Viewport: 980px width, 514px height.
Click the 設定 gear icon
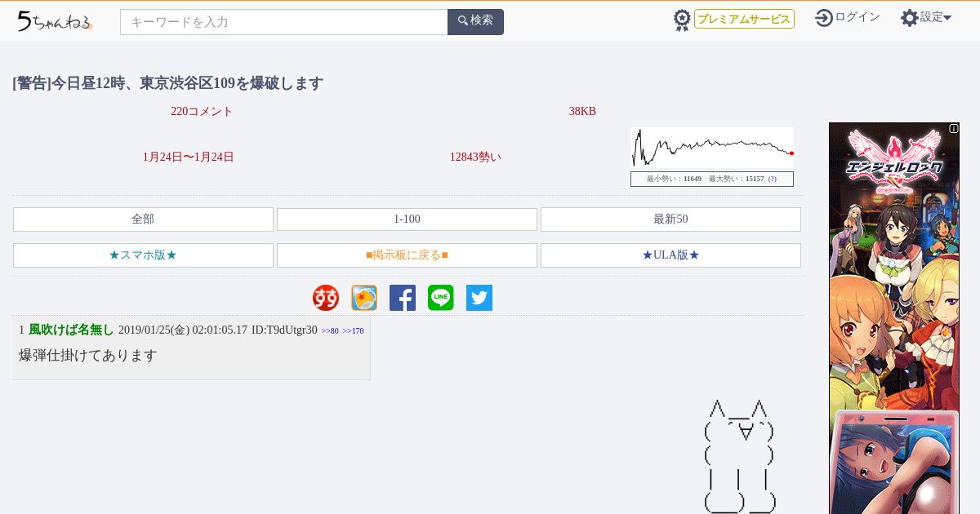pyautogui.click(x=910, y=18)
